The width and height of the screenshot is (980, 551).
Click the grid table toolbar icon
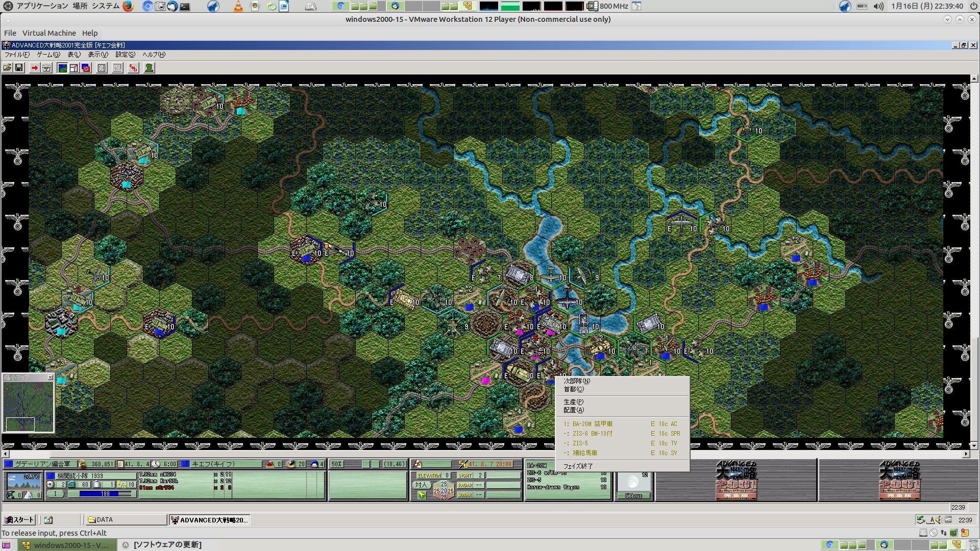point(102,68)
